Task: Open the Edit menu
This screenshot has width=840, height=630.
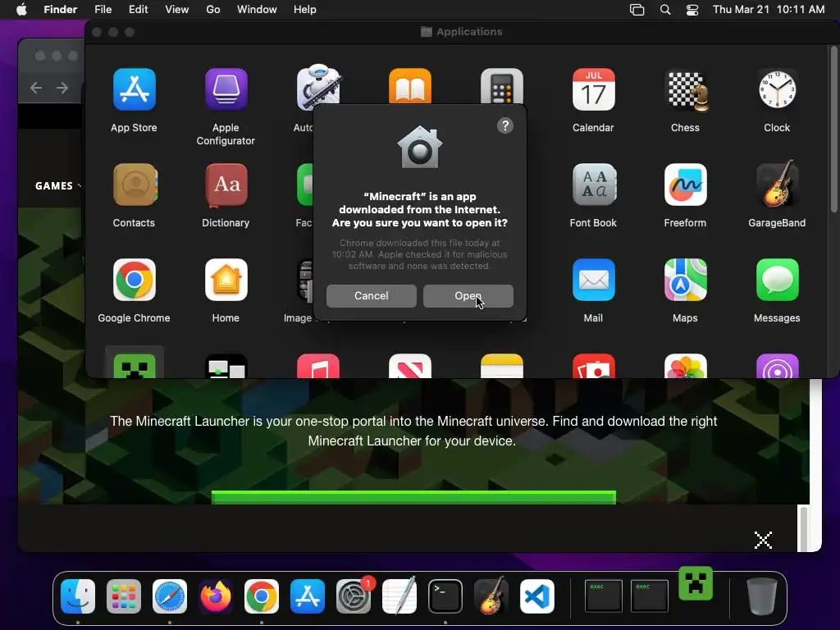Action: (138, 10)
